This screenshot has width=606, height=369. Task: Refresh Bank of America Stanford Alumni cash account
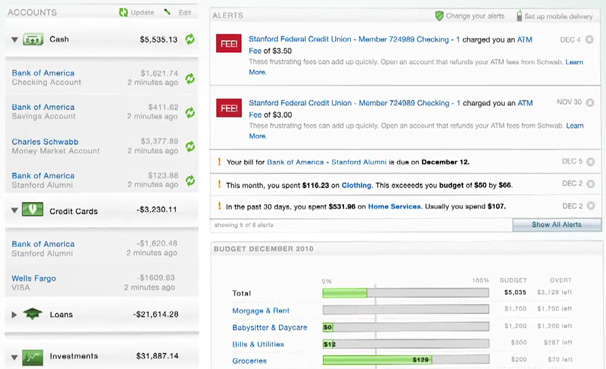pos(190,180)
